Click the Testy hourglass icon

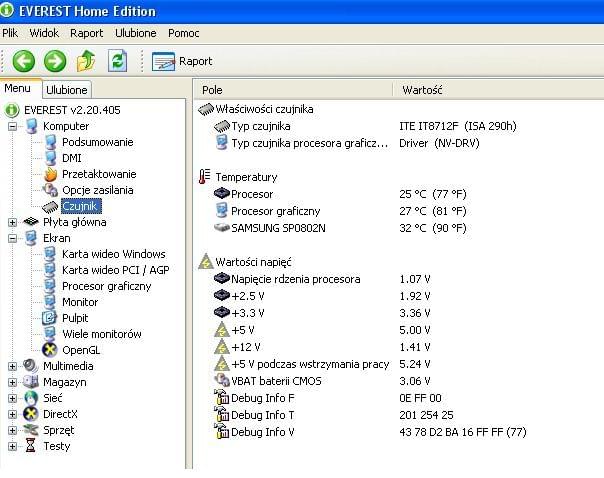click(x=30, y=446)
